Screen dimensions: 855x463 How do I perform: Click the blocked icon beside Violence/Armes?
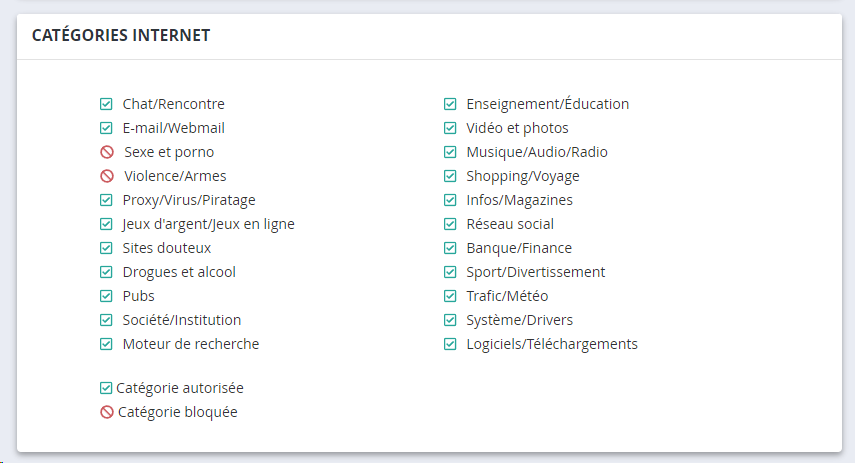107,177
